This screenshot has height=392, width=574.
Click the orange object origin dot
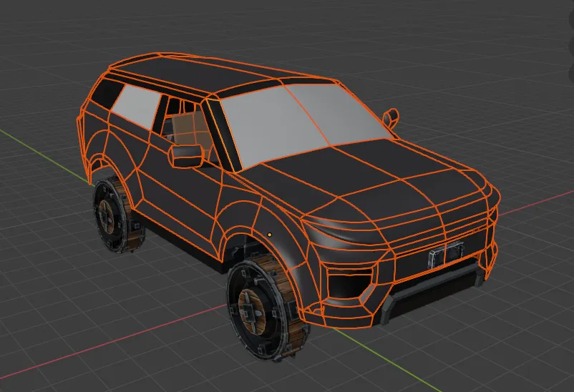[x=270, y=235]
